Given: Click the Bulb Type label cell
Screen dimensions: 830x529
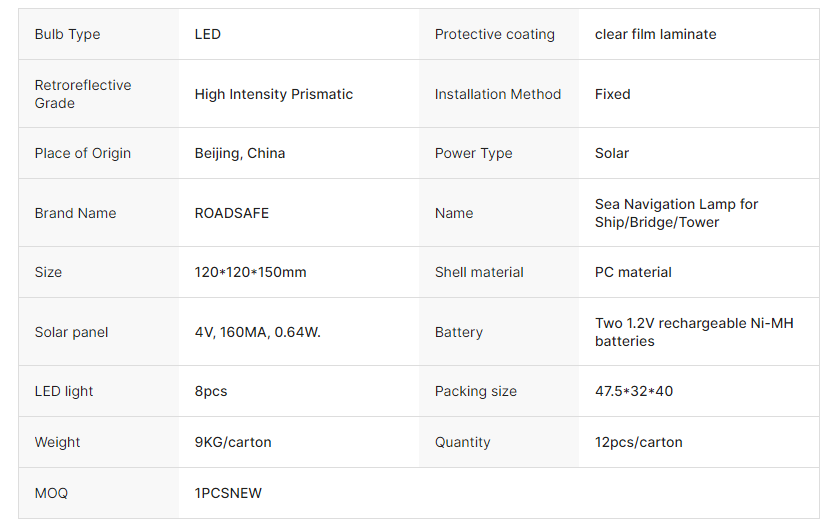Looking at the screenshot, I should (67, 34).
